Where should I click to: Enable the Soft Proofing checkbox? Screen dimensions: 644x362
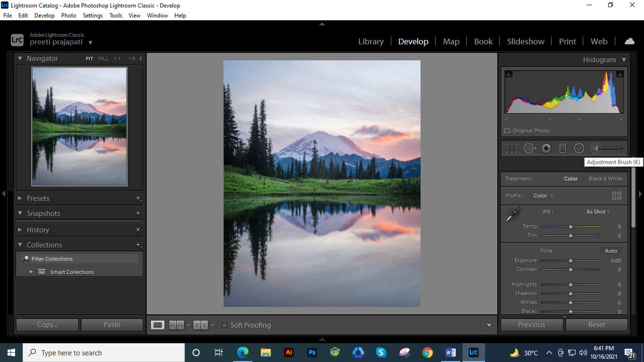(x=224, y=325)
